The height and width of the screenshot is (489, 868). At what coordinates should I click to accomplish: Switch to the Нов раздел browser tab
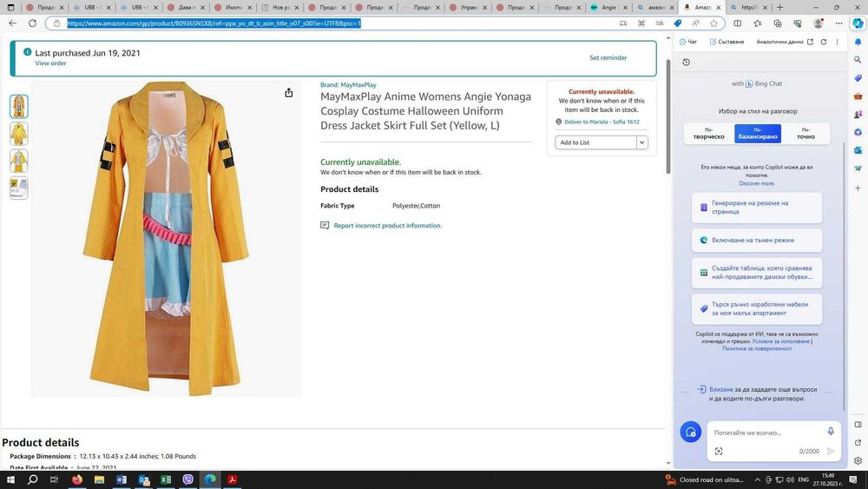pos(280,7)
